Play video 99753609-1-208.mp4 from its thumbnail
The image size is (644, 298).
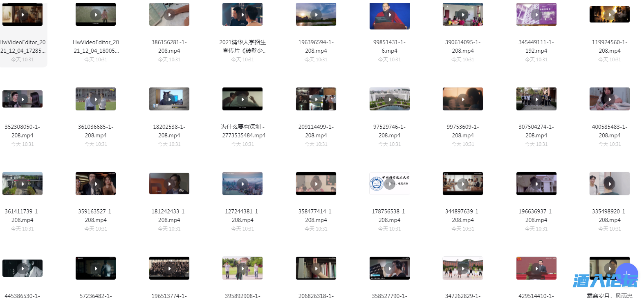point(463,99)
